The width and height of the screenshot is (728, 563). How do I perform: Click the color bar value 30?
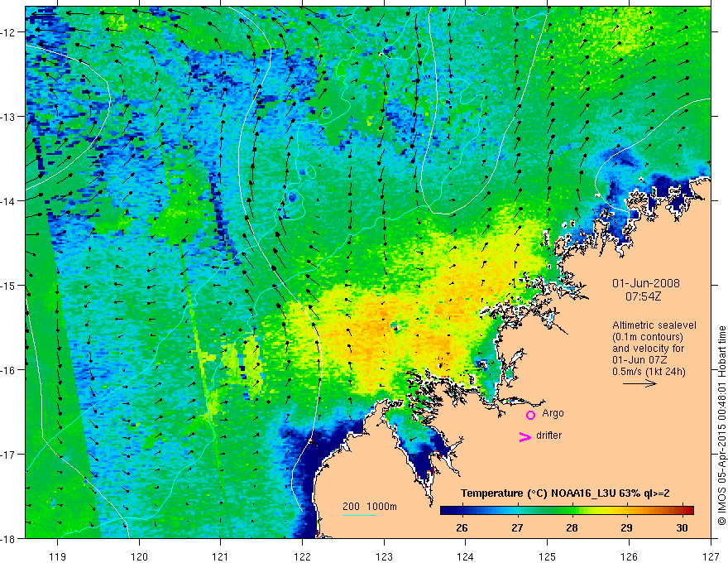coord(682,528)
